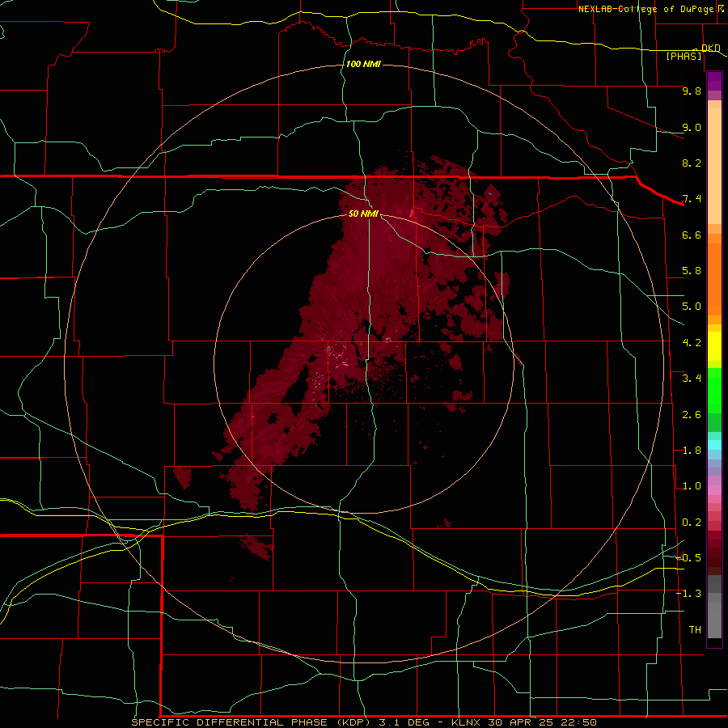
Task: Click the 3.4 value on the scale
Action: tap(692, 379)
